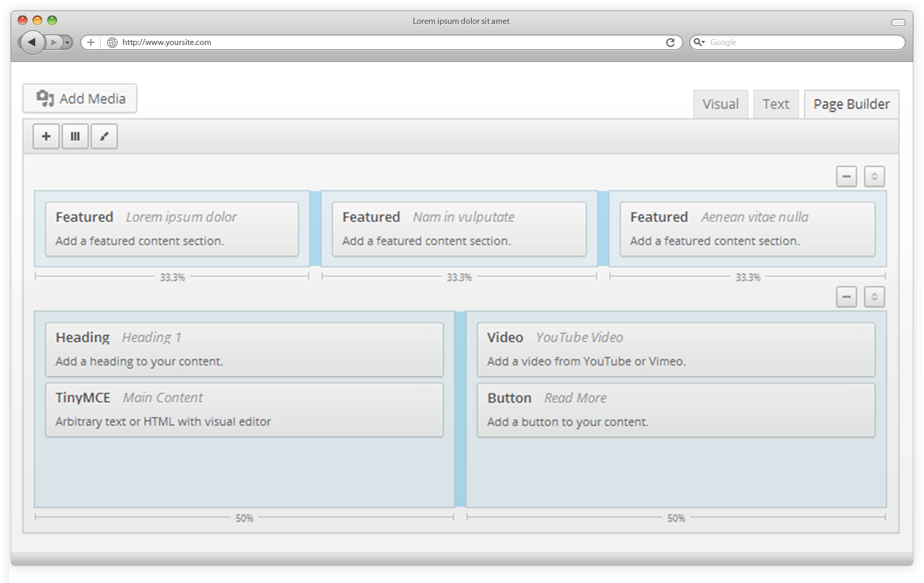The width and height of the screenshot is (924, 583).
Task: Click the Add Media button
Action: (x=80, y=99)
